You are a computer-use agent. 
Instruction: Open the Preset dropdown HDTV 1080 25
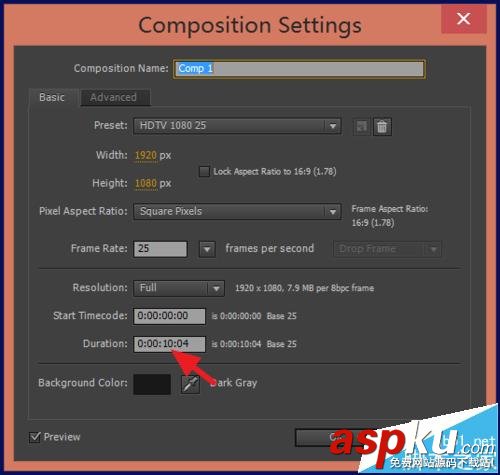coord(237,126)
